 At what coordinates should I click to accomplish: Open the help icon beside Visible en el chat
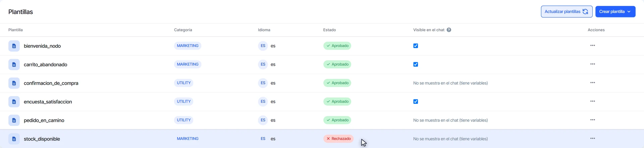[449, 30]
